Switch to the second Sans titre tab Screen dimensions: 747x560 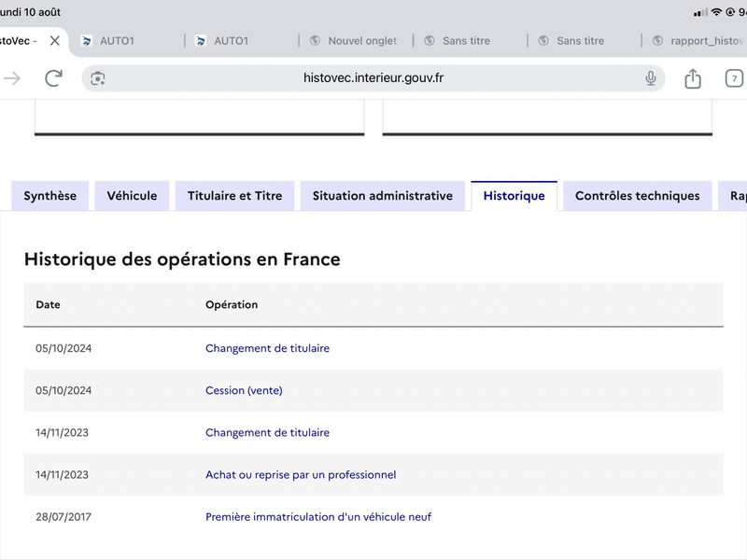(585, 41)
